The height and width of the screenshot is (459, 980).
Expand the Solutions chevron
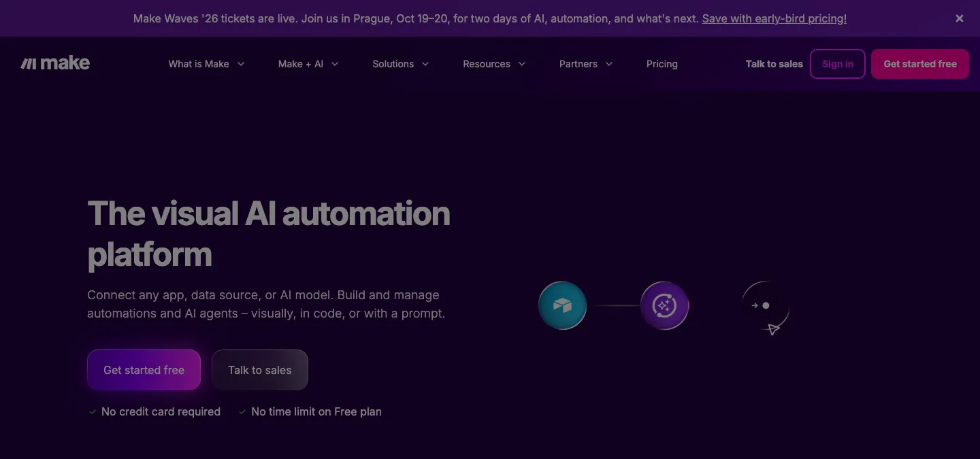[425, 64]
